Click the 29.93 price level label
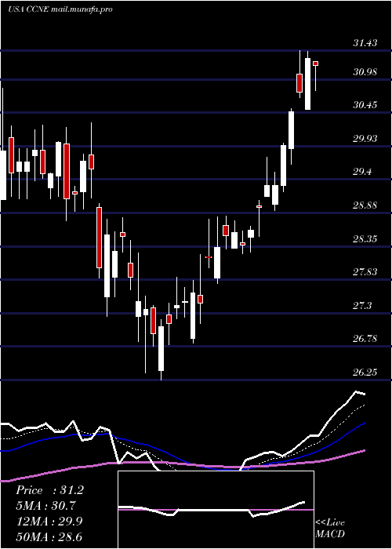Image resolution: width=392 pixels, height=549 pixels. pyautogui.click(x=365, y=139)
